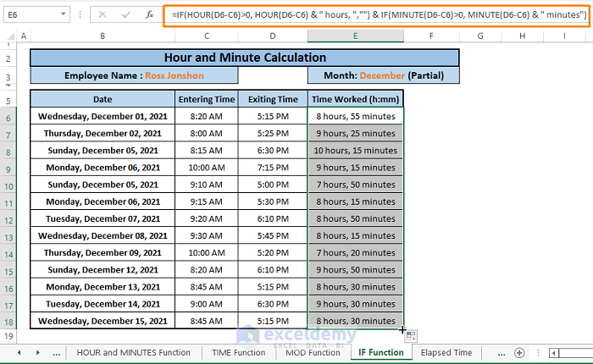Click horizontal scrollbar left arrow

[x=554, y=353]
